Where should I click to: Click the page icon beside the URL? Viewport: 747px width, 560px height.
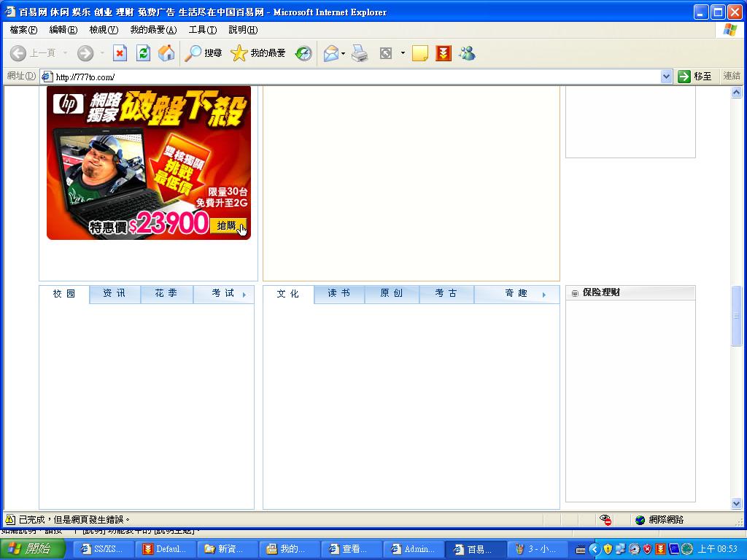point(47,76)
